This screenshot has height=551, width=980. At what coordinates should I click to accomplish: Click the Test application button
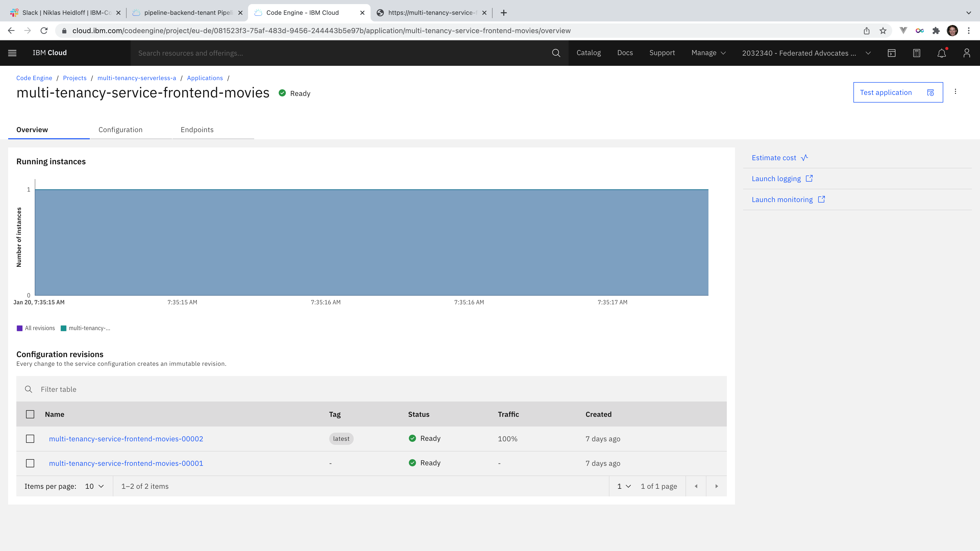(x=898, y=92)
